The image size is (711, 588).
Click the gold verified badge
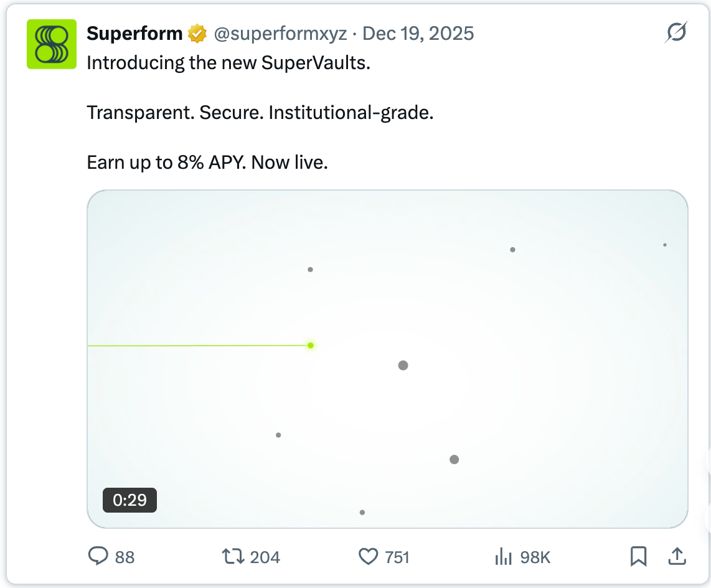pyautogui.click(x=197, y=34)
